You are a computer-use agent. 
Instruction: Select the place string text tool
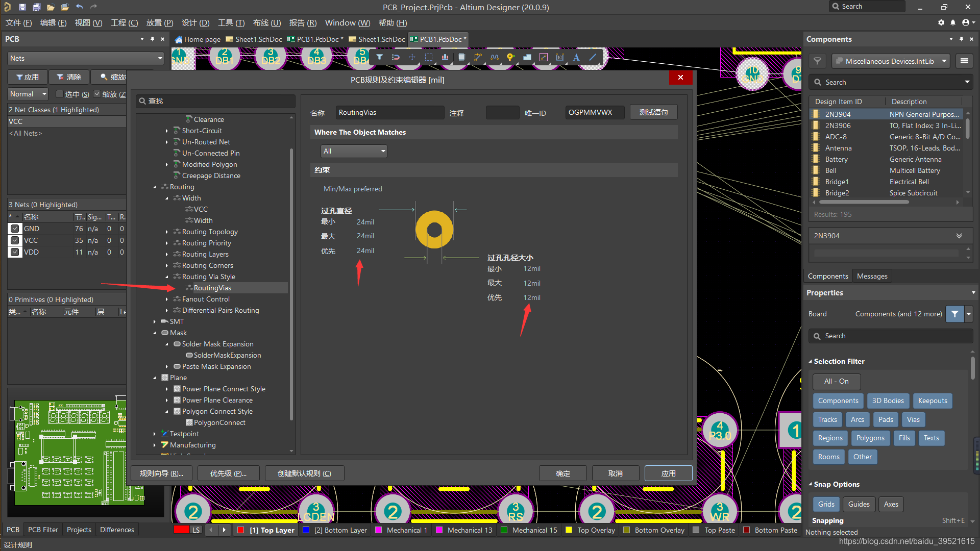coord(576,57)
